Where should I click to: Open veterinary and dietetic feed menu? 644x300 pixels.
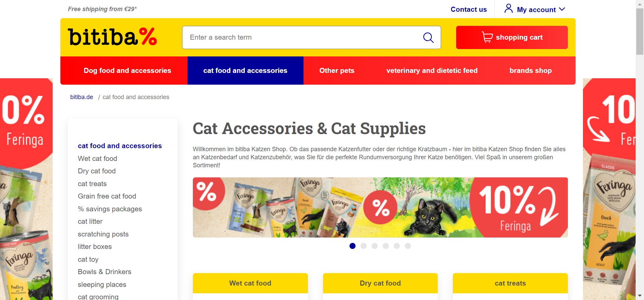[x=432, y=71]
